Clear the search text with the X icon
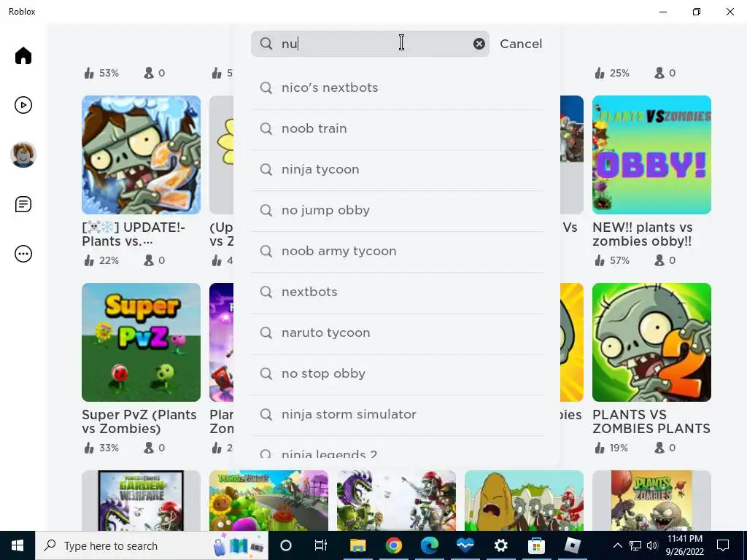 479,44
